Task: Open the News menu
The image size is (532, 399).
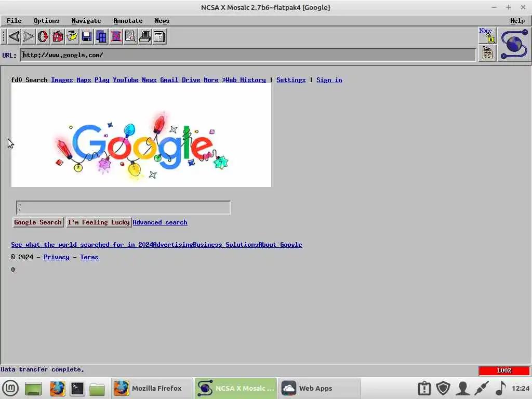Action: (162, 21)
